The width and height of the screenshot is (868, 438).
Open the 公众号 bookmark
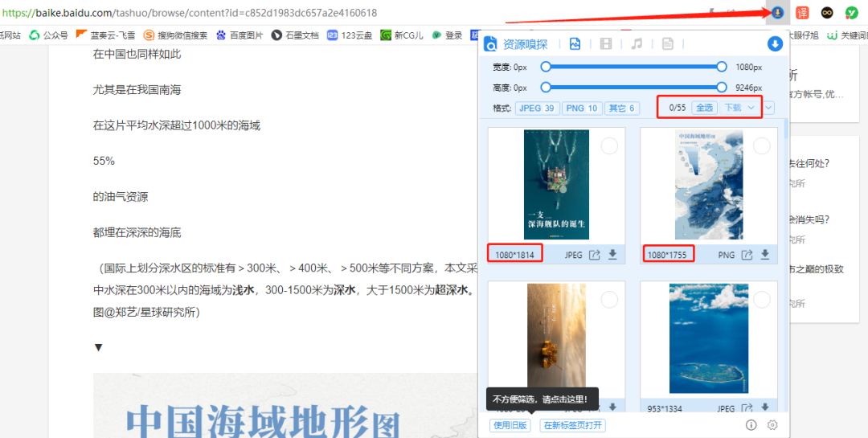pyautogui.click(x=48, y=35)
